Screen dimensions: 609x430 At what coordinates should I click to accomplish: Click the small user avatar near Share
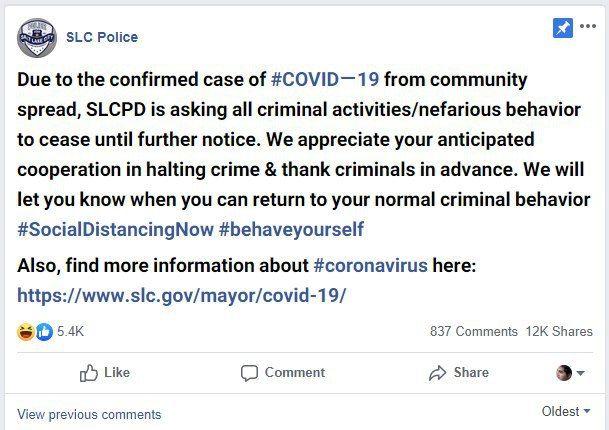coord(564,373)
